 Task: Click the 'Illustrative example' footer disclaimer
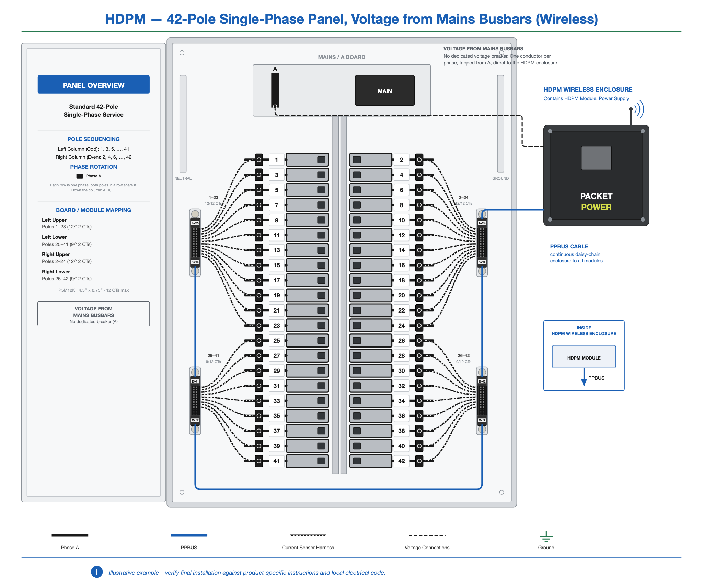(x=247, y=572)
